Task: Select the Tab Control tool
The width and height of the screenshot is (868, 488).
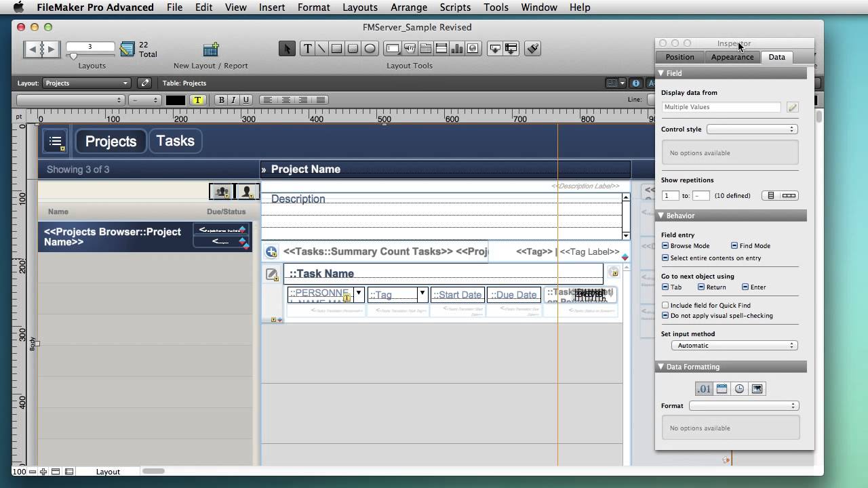Action: coord(426,49)
